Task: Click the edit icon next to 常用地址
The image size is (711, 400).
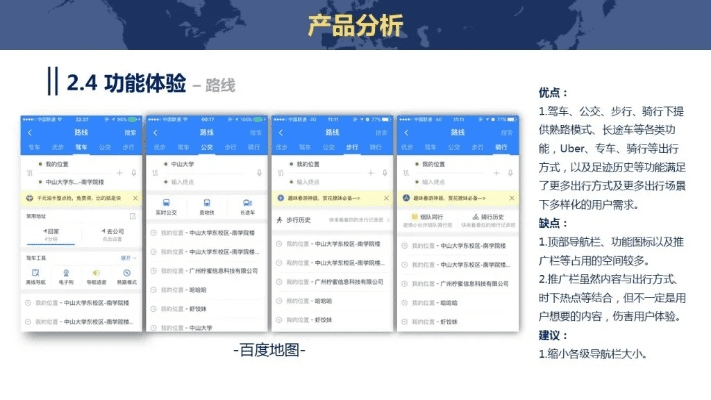Action: tap(133, 216)
